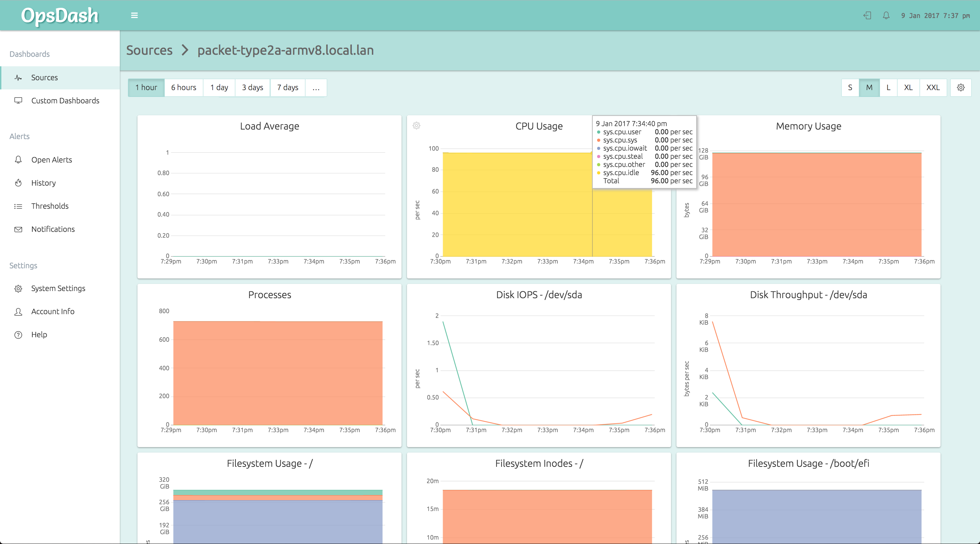Select the 3 days time range
Screen dimensions: 980x544
point(252,87)
